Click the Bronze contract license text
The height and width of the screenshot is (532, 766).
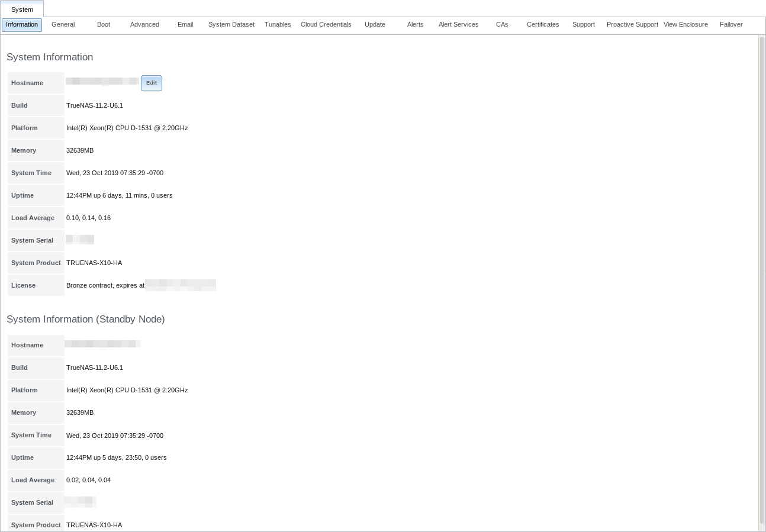(x=105, y=285)
